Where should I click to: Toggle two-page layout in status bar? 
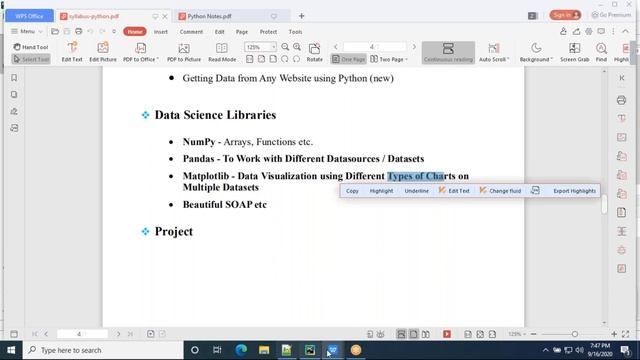click(426, 334)
